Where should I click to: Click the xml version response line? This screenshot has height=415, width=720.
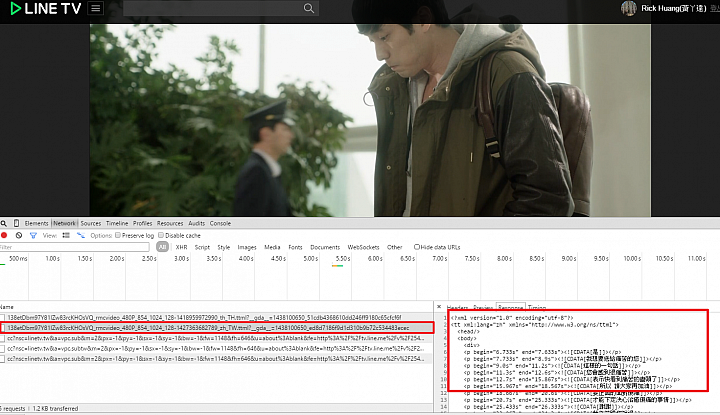(x=512, y=318)
